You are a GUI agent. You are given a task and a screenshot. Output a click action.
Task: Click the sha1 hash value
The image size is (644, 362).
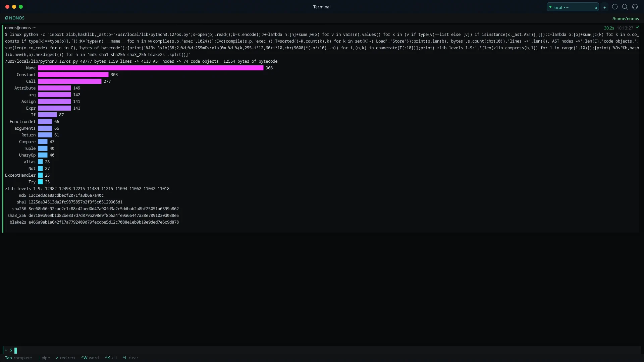[75, 202]
